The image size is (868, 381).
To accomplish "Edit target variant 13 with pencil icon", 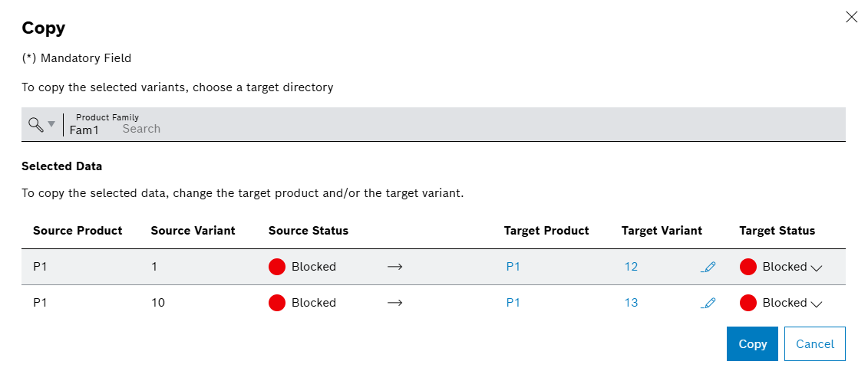I will [x=708, y=303].
